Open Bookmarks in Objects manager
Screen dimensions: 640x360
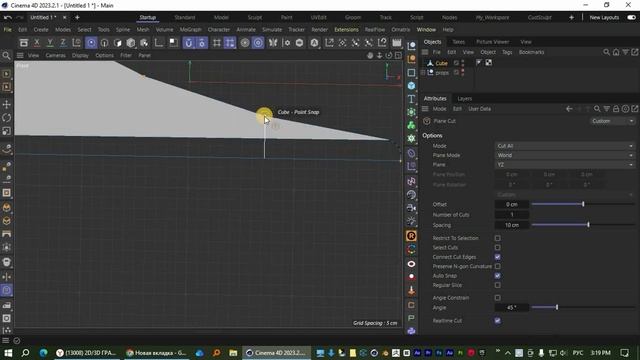(531, 52)
